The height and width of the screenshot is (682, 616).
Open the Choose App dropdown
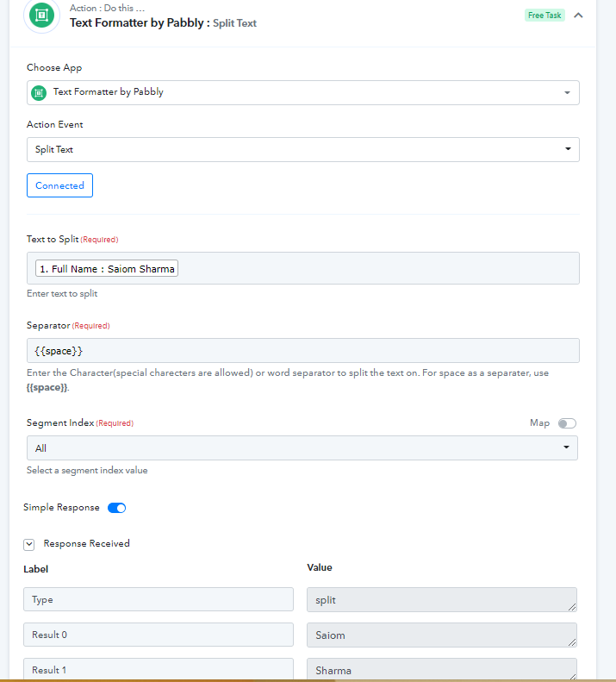point(303,92)
